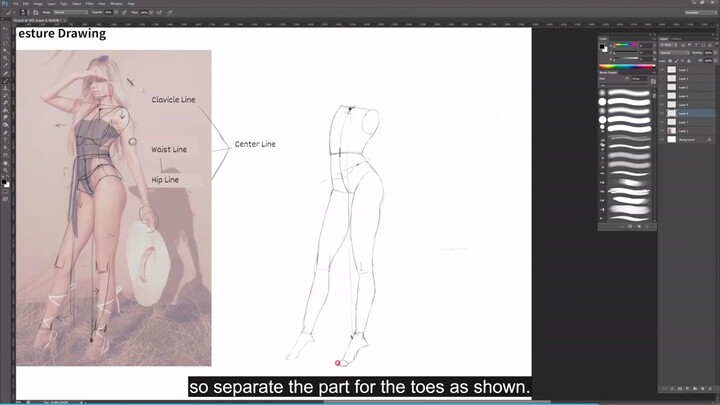Screen dimensions: 720x405
Task: Enable airbrush mode in options bar
Action: click(159, 12)
